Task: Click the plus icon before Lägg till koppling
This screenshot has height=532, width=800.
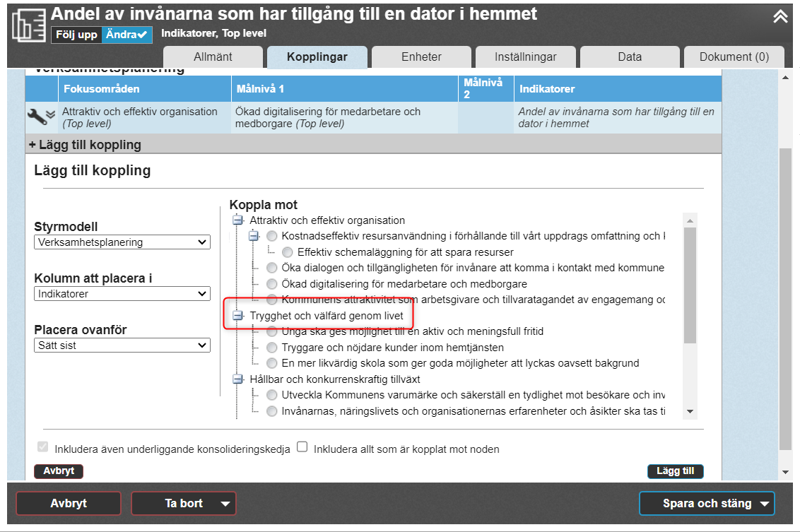Action: pyautogui.click(x=32, y=145)
